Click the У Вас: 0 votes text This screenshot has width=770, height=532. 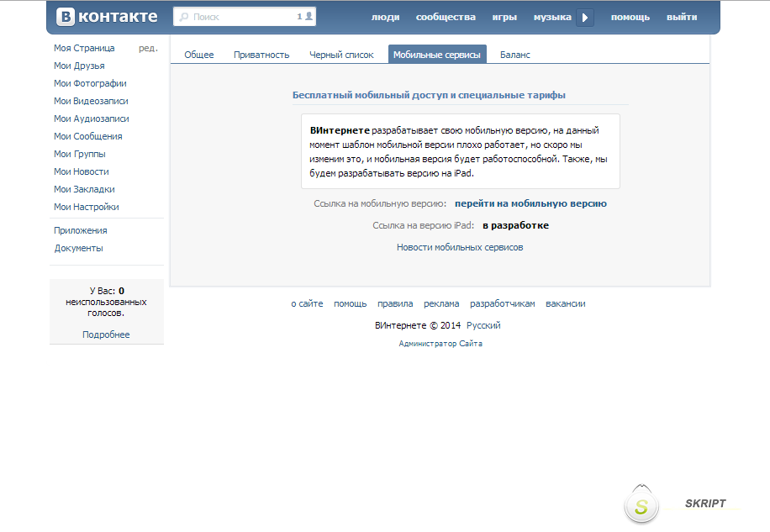[107, 291]
